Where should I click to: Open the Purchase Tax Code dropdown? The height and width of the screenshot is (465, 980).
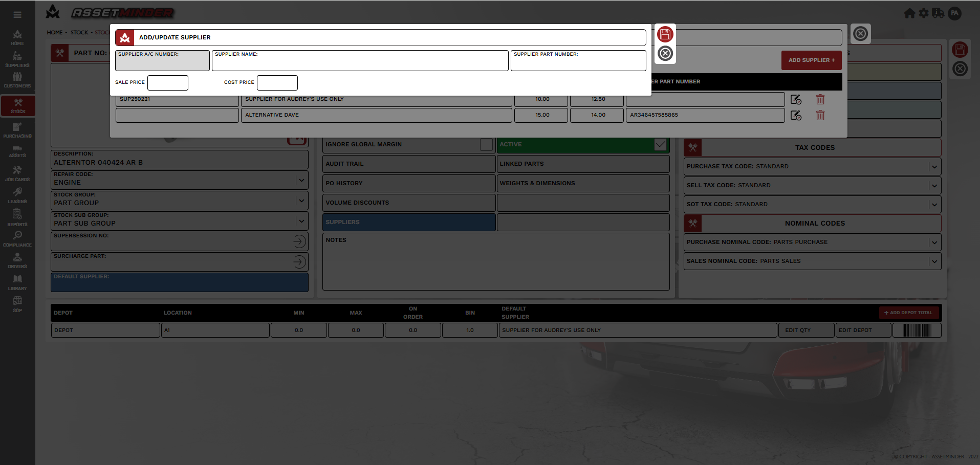pyautogui.click(x=934, y=167)
